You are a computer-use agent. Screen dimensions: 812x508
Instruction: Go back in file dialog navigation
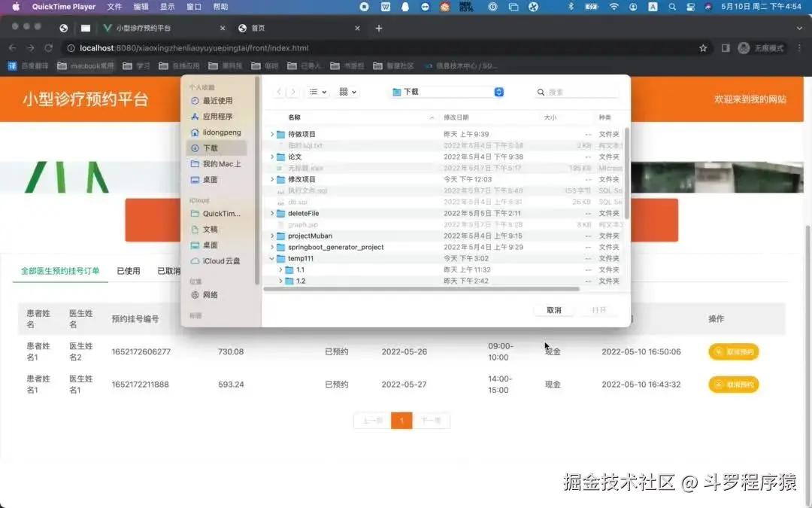tap(279, 92)
